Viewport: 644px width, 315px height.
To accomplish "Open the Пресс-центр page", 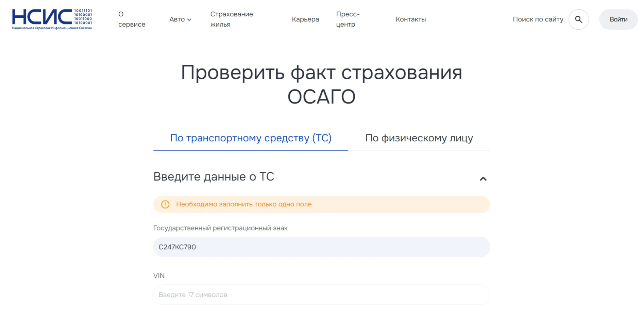I will tap(348, 19).
